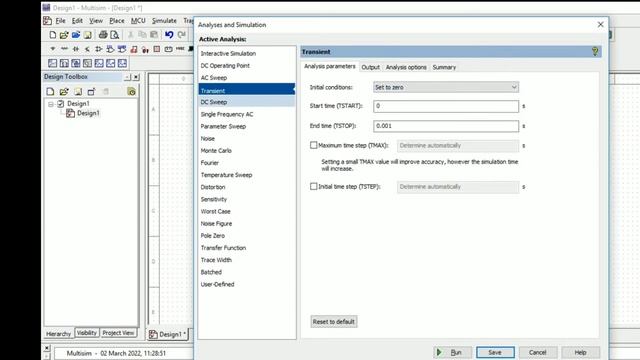The image size is (640, 360).
Task: Select Transfer Function analysis
Action: point(223,248)
